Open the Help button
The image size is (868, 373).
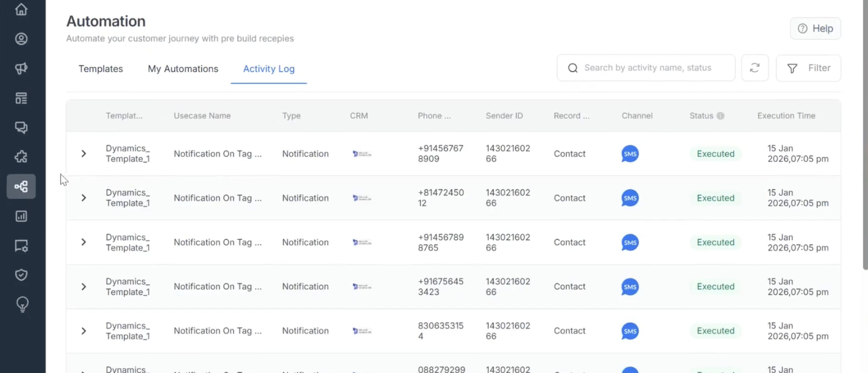point(816,28)
